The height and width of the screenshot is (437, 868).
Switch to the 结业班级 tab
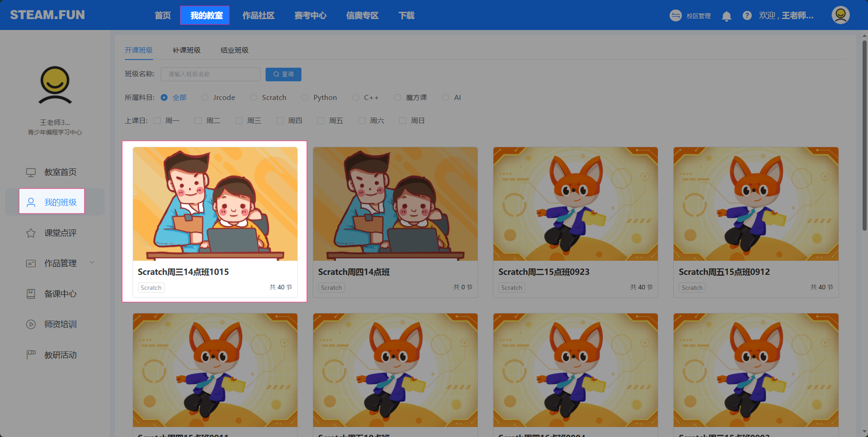pos(235,50)
